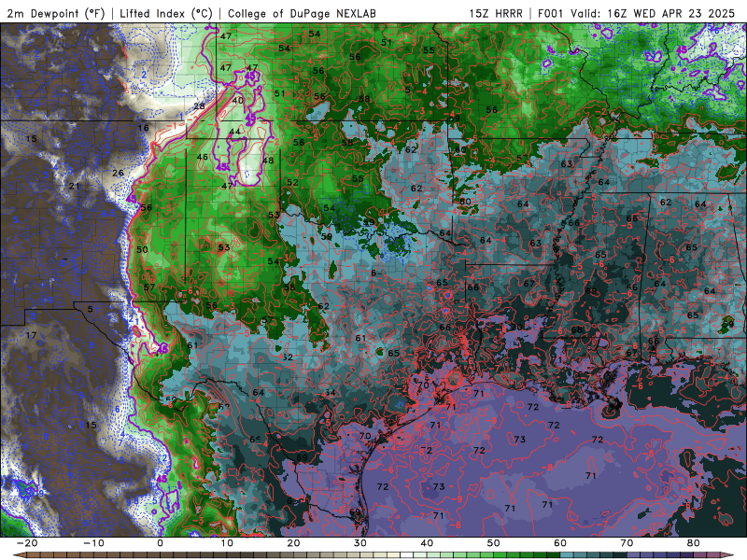Click the dewpoint value 16 on the map
The height and width of the screenshot is (560, 747).
(144, 128)
